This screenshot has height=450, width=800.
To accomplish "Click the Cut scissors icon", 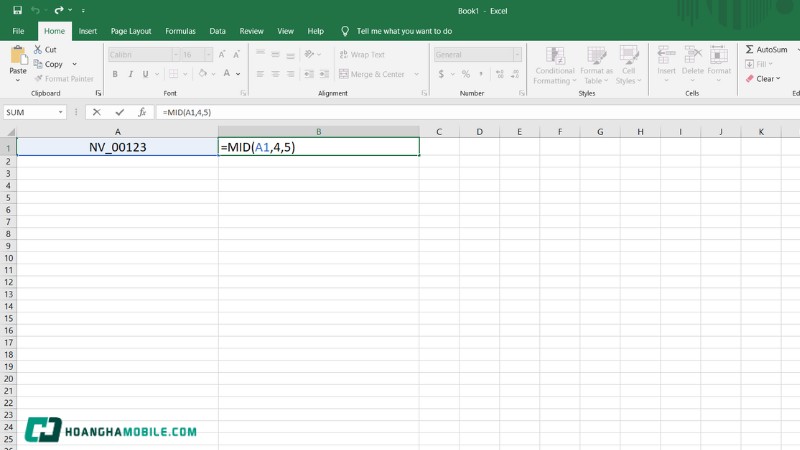I will pos(37,49).
